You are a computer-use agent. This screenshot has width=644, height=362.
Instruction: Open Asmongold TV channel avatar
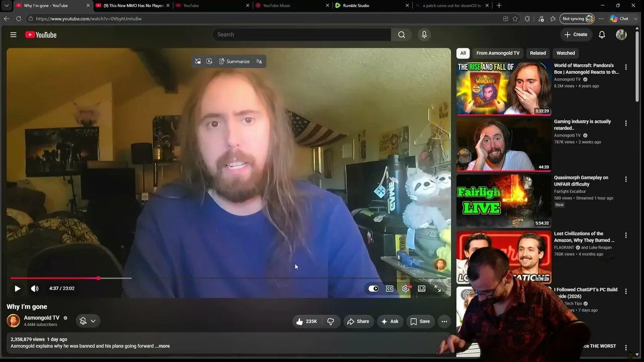point(14,320)
